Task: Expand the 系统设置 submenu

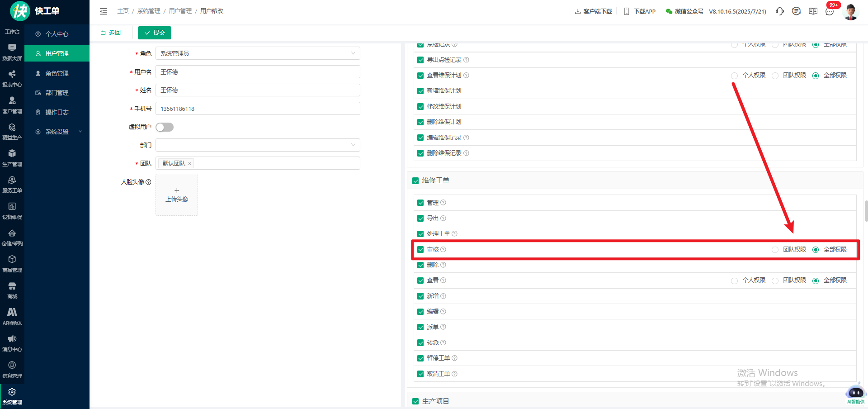Action: (57, 132)
